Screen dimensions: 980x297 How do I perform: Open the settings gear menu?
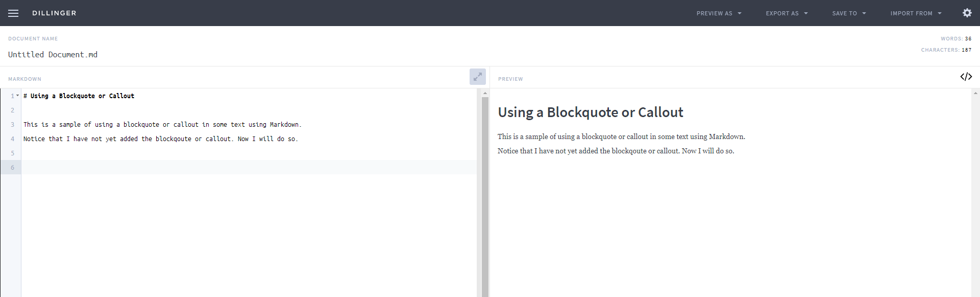click(967, 13)
